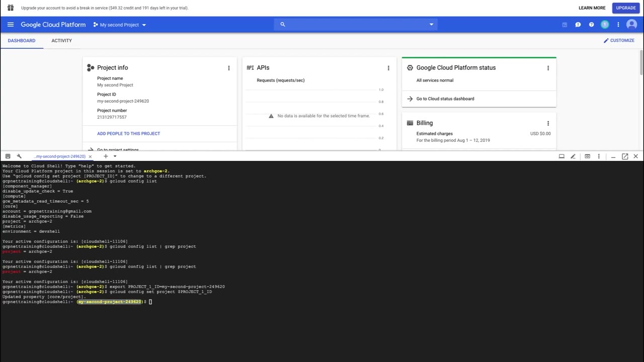
Task: Click the USD $0.00 estimated charges value
Action: pyautogui.click(x=540, y=134)
